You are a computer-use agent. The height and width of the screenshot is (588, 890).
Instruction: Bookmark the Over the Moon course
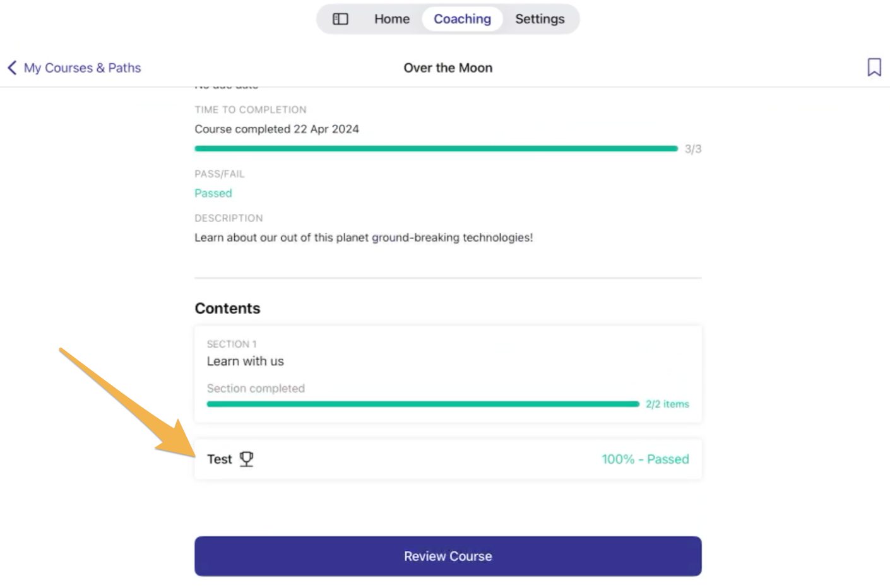874,67
